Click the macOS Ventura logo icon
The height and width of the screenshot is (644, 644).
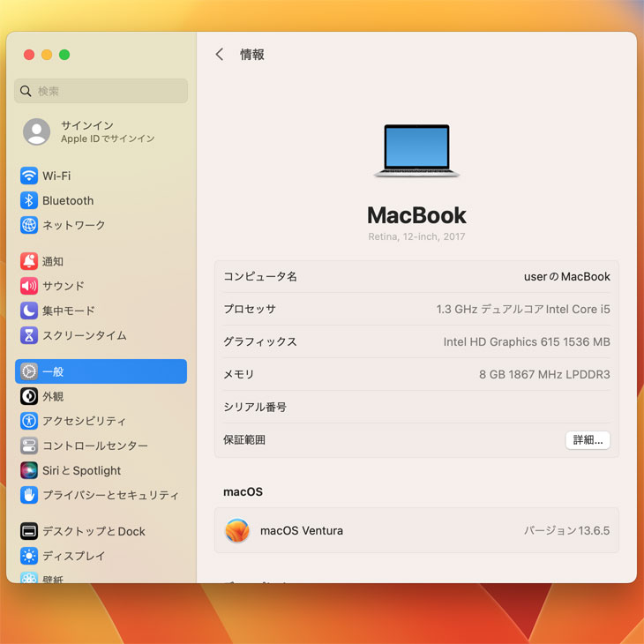coord(237,530)
